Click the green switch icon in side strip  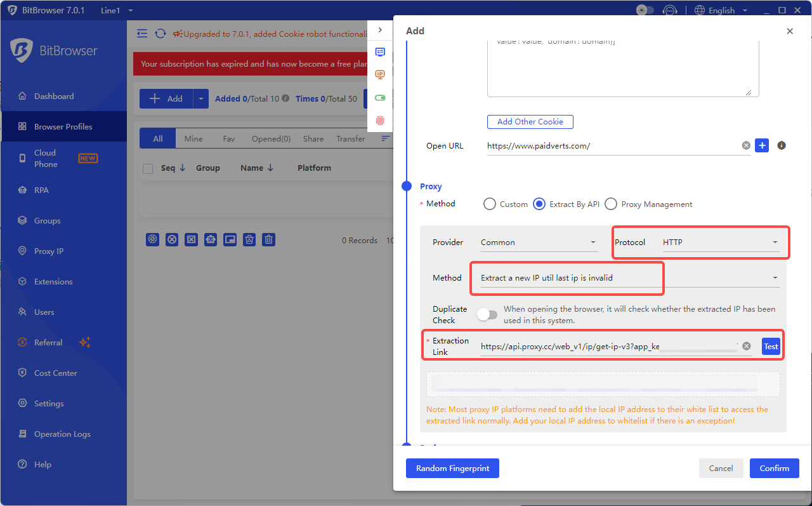pos(380,98)
